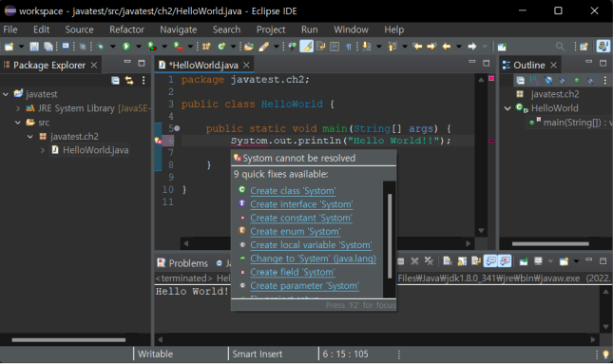Click the Debug bug icon in toolbar
This screenshot has height=364, width=613.
tap(102, 47)
